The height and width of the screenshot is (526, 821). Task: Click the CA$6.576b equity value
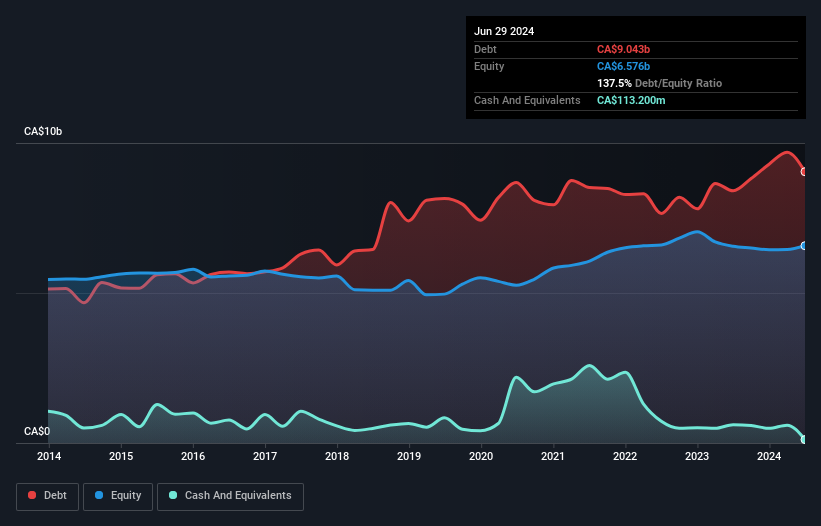(623, 66)
